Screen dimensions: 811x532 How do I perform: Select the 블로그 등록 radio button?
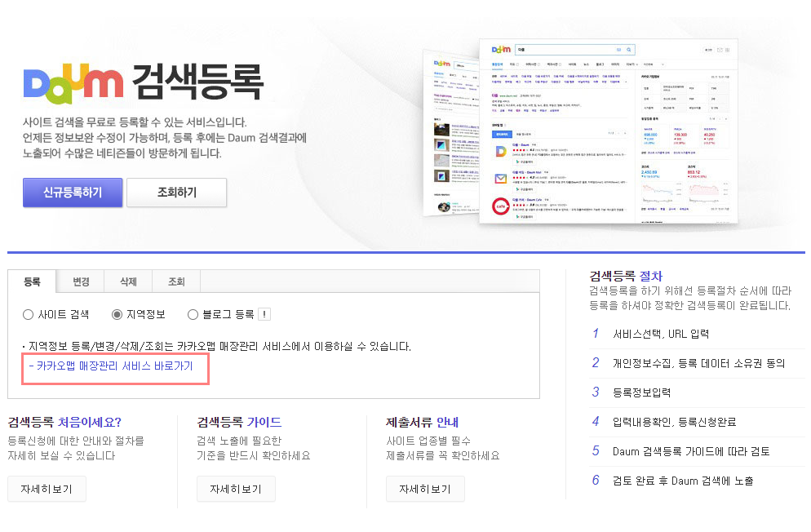(193, 314)
